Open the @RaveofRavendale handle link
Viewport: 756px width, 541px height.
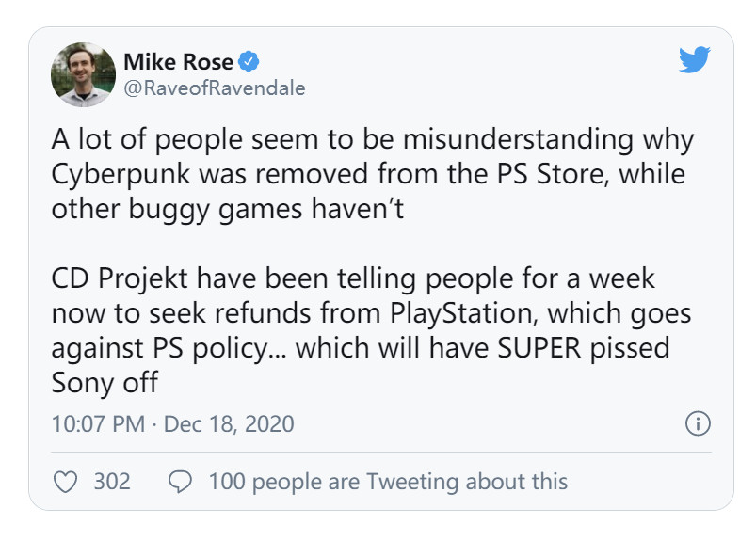pyautogui.click(x=214, y=88)
